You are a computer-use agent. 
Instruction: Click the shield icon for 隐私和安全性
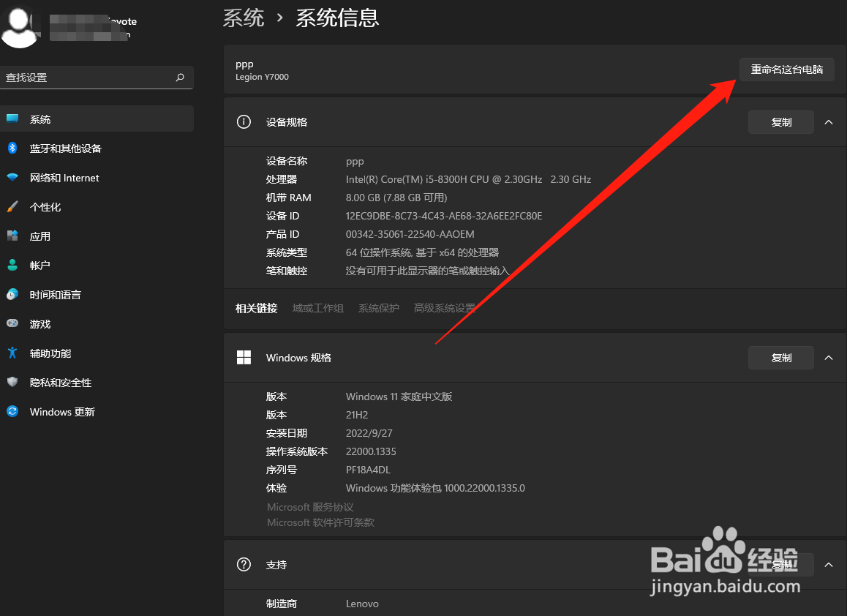click(x=12, y=382)
